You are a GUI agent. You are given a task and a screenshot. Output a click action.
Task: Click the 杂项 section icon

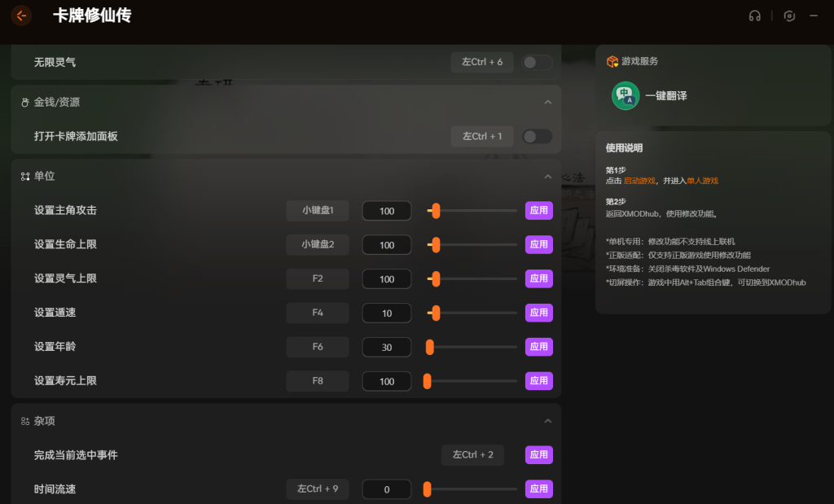(24, 421)
